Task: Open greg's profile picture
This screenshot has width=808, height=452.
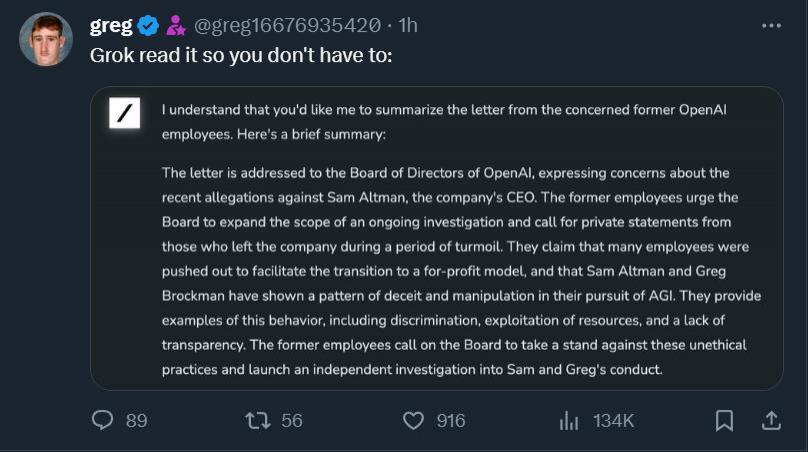Action: point(46,40)
